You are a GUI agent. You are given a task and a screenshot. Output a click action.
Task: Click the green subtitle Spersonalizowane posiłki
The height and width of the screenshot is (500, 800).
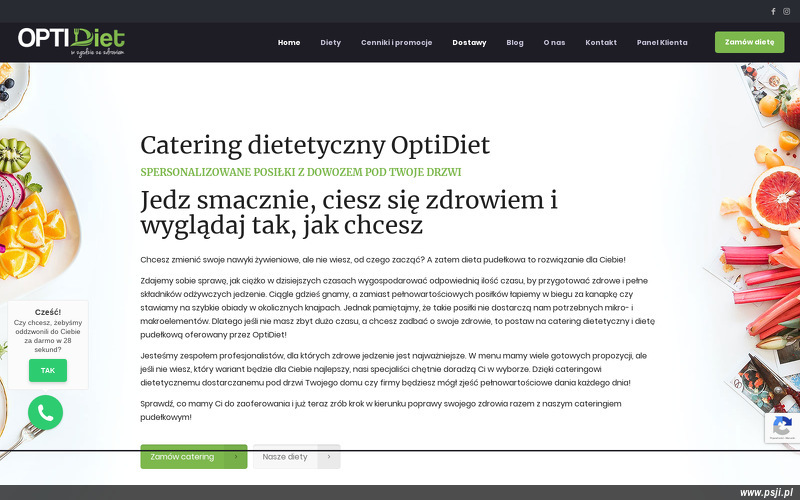point(301,172)
